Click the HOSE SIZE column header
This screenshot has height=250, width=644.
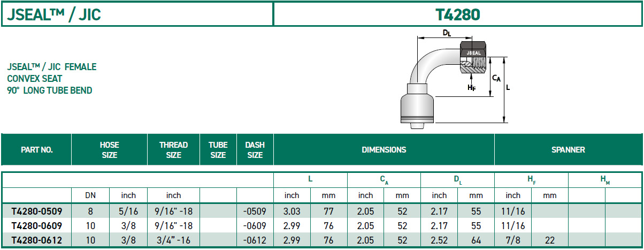coord(109,150)
